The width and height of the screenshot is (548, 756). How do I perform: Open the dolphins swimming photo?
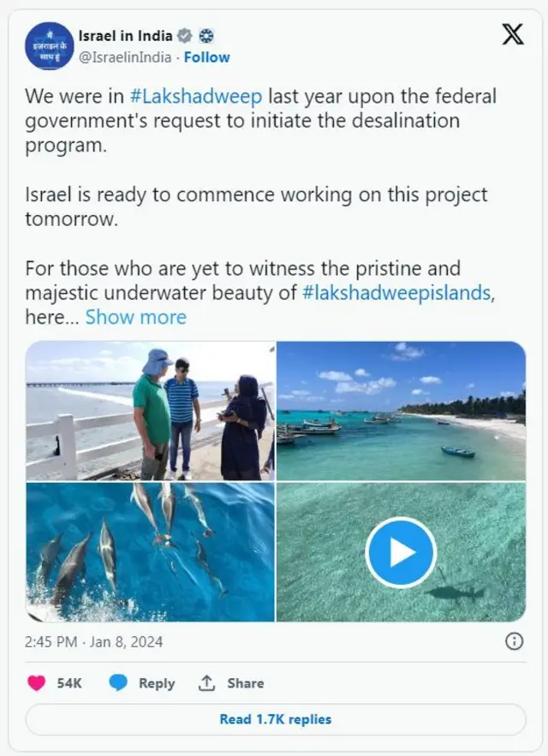pyautogui.click(x=150, y=552)
